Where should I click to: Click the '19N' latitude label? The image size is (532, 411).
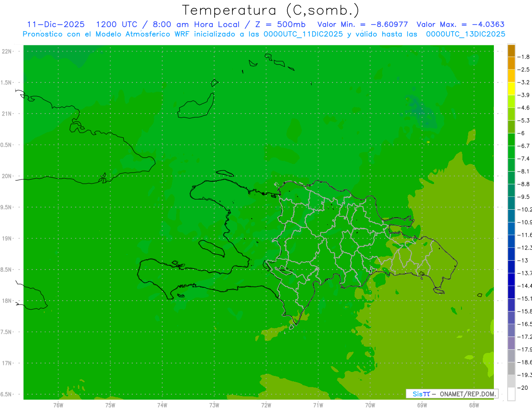point(7,239)
